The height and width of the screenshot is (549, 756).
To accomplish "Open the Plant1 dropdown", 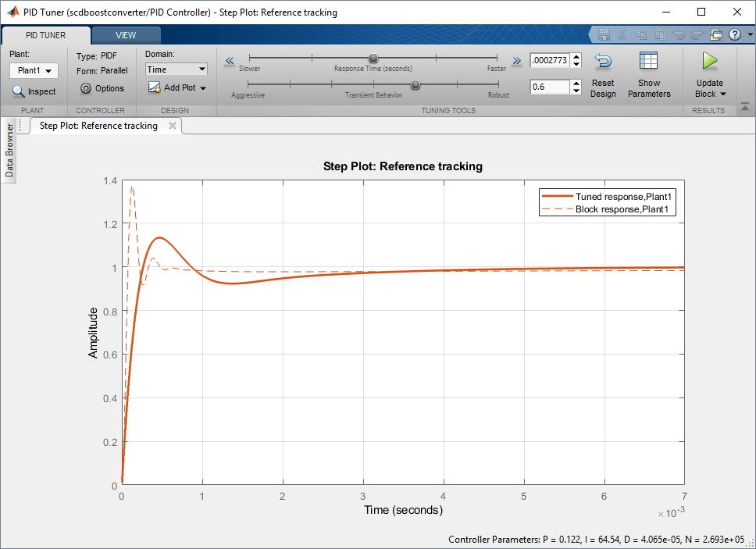I will click(x=34, y=71).
